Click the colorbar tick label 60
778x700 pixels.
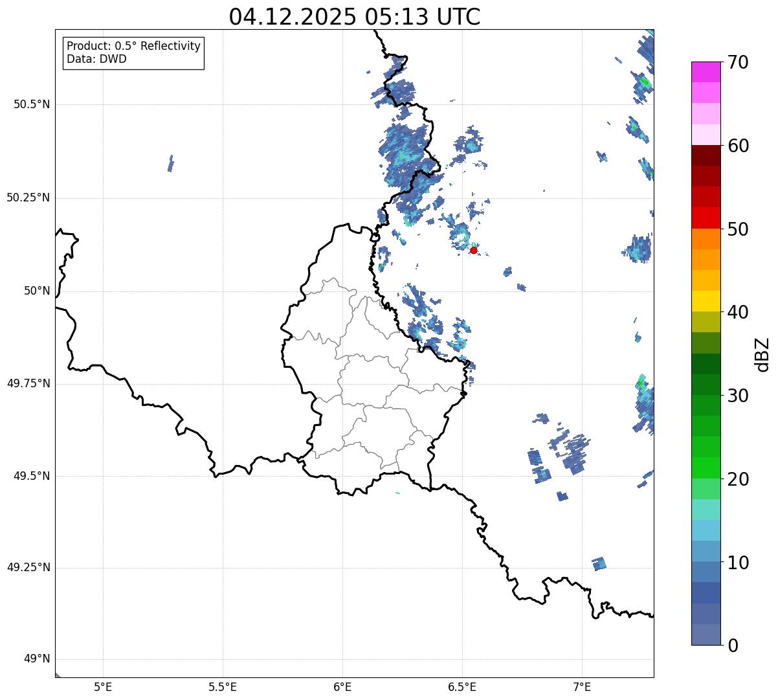coord(738,146)
